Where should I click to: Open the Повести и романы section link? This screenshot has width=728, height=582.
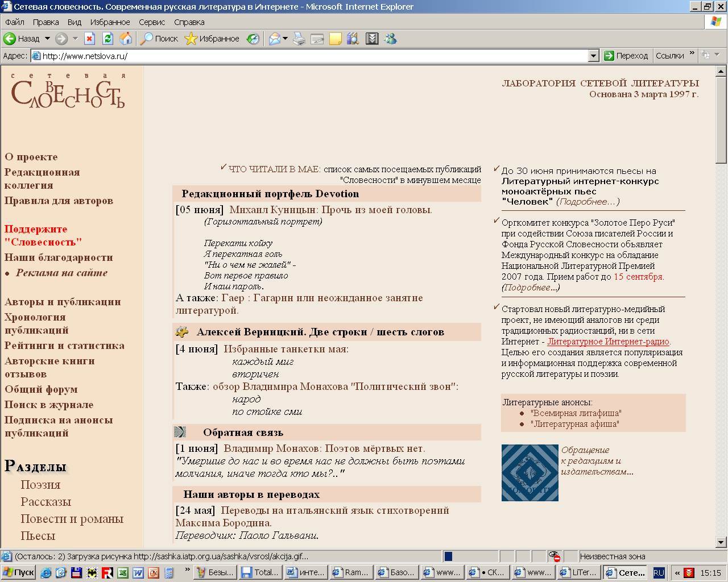tap(72, 519)
